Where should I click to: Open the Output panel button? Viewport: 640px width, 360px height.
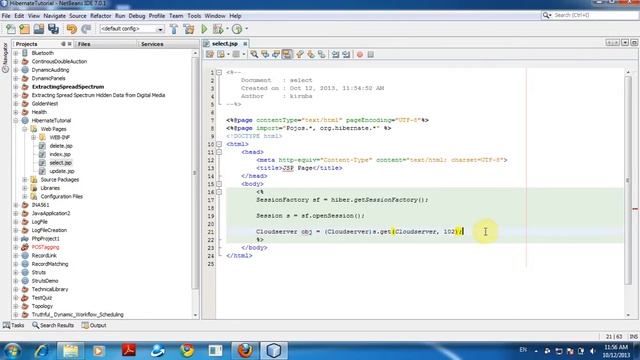pyautogui.click(x=94, y=325)
